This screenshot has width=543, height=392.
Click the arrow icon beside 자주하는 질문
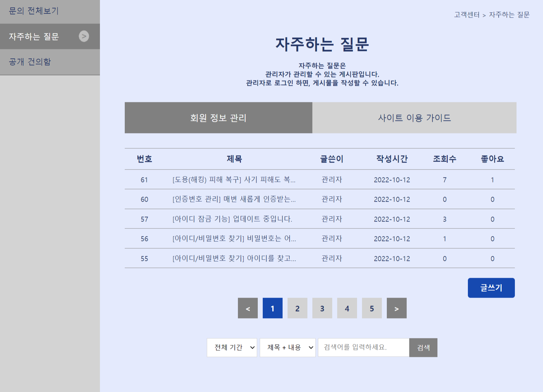[x=84, y=36]
